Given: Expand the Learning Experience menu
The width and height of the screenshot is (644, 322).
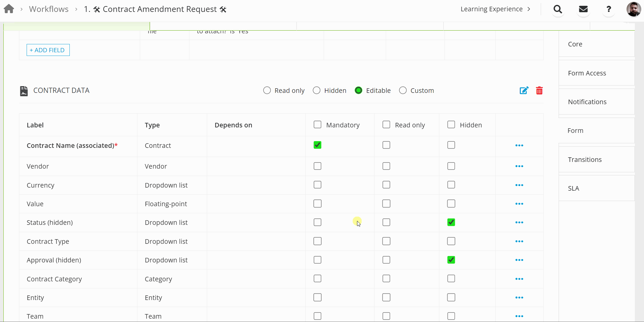Looking at the screenshot, I should [x=495, y=9].
